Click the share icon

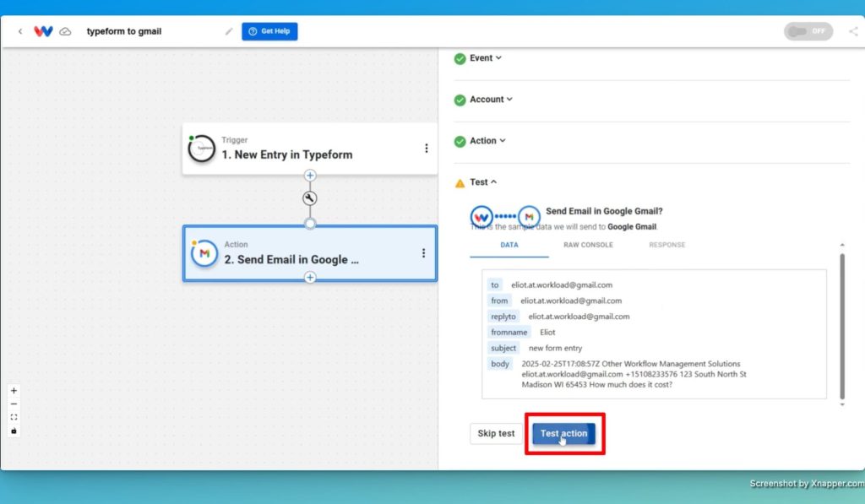[853, 31]
